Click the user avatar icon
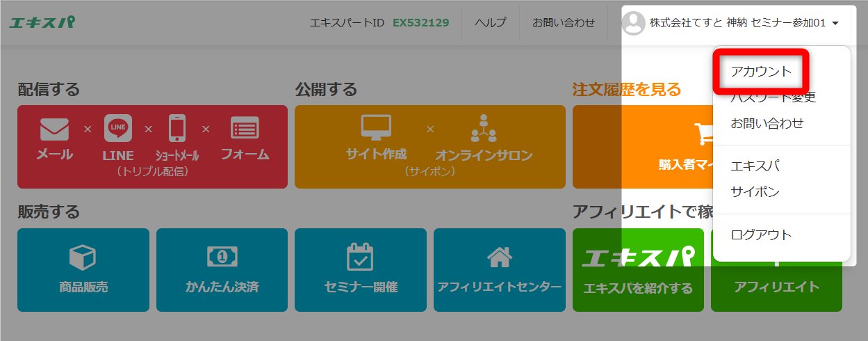 [x=633, y=23]
